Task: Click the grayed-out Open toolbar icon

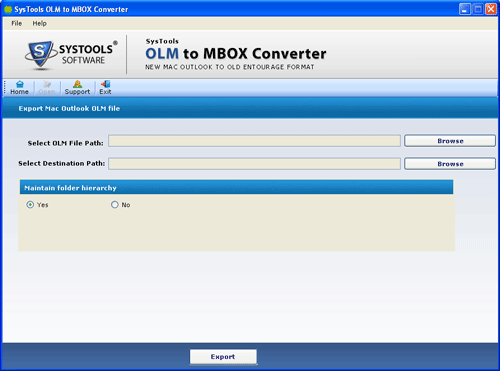Action: click(47, 88)
